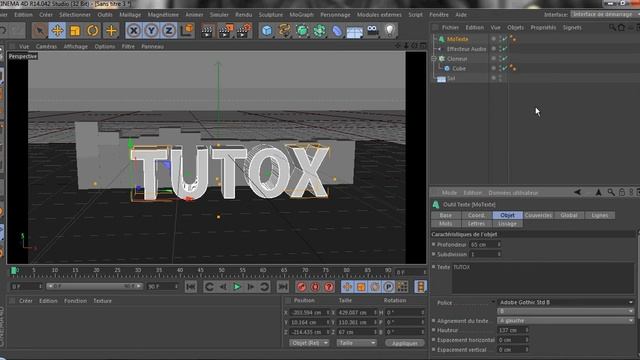Screen dimensions: 640x360
Task: Open the Couvercles tab
Action: point(538,215)
